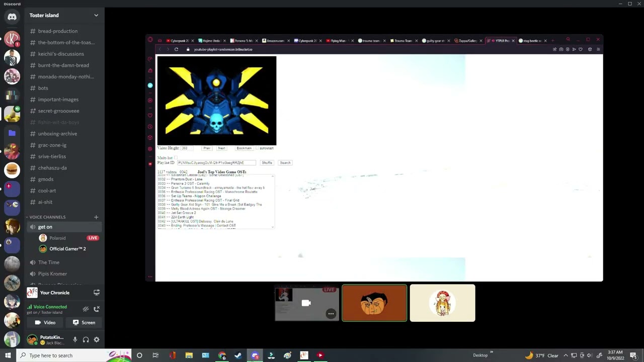Switch to Persona 5 browser tab
Screen dimensions: 644x362
pos(244,41)
